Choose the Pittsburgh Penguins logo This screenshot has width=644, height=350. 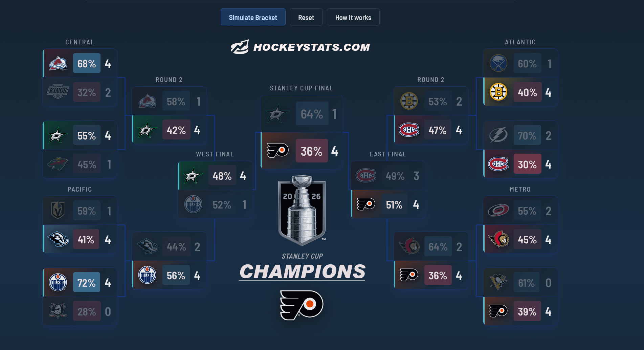pyautogui.click(x=498, y=282)
